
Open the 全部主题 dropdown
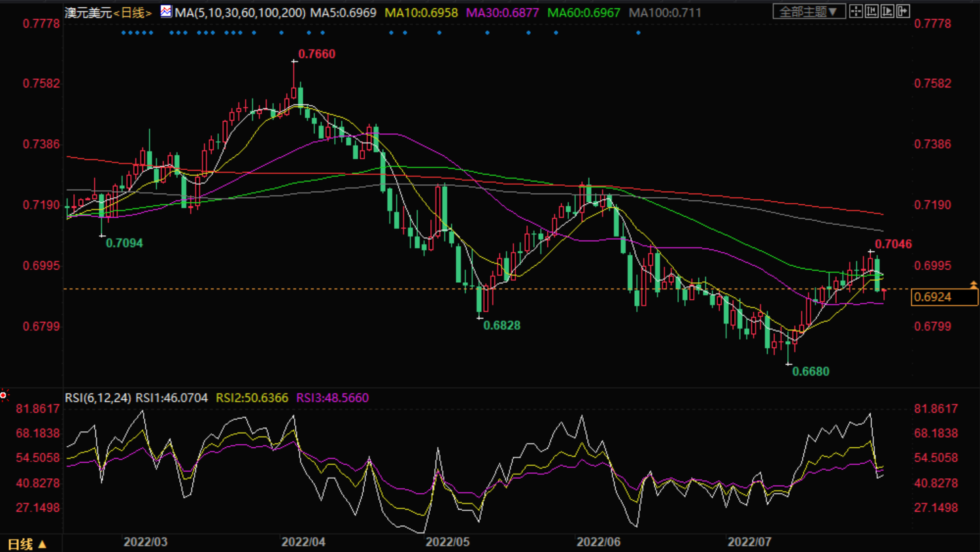coord(809,11)
